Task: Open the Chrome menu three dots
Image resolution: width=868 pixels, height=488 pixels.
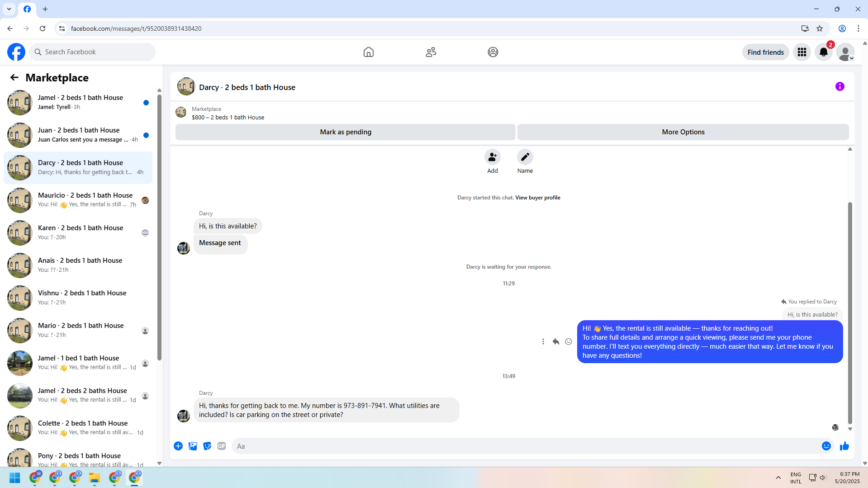Action: [859, 28]
